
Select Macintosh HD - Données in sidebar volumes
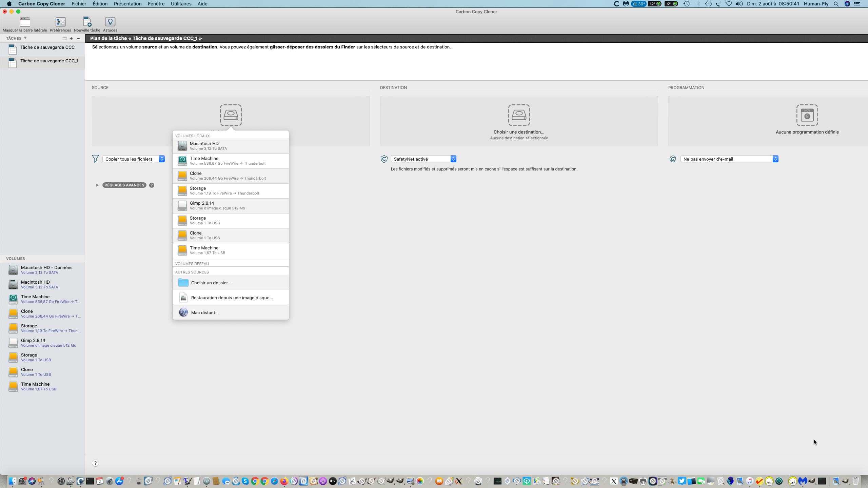42,270
